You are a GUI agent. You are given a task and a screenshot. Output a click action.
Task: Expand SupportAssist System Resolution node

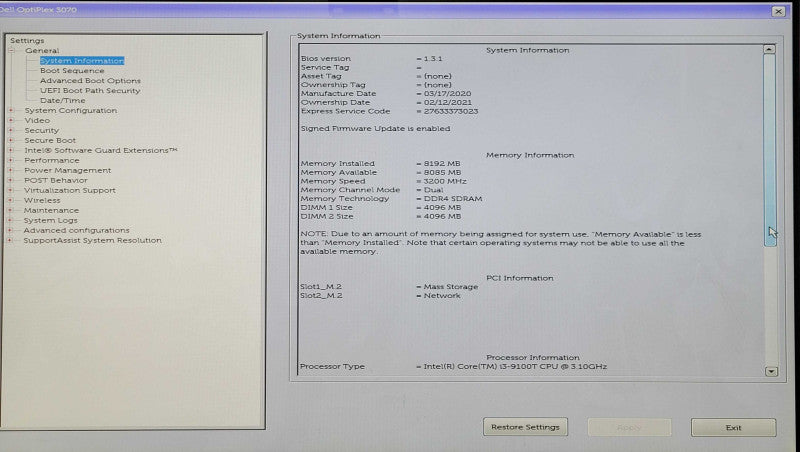click(11, 240)
